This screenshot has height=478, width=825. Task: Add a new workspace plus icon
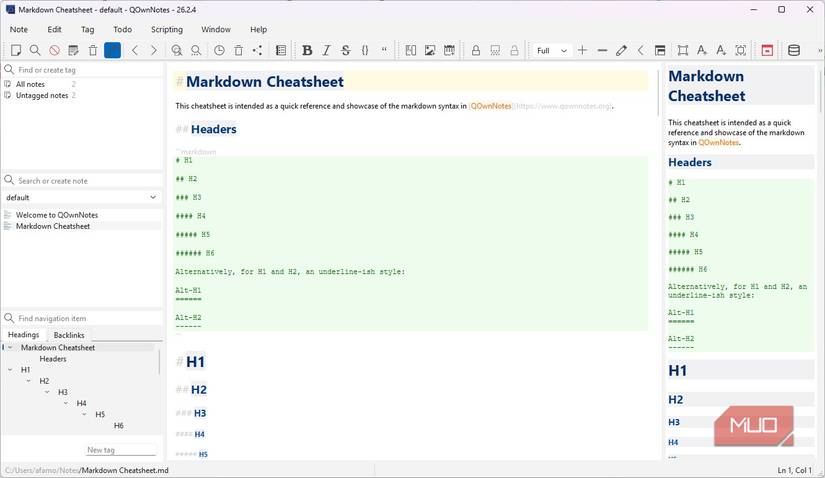(582, 51)
